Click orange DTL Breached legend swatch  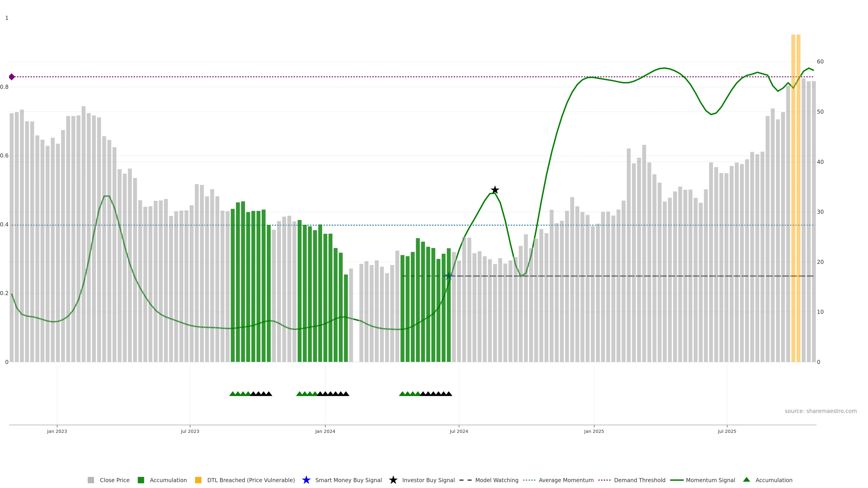pos(198,480)
